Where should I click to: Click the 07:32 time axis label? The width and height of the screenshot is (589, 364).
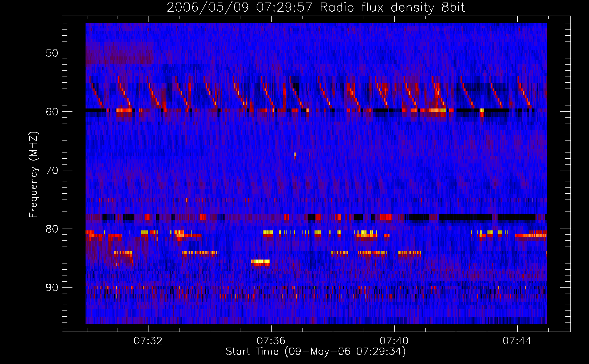(x=148, y=341)
